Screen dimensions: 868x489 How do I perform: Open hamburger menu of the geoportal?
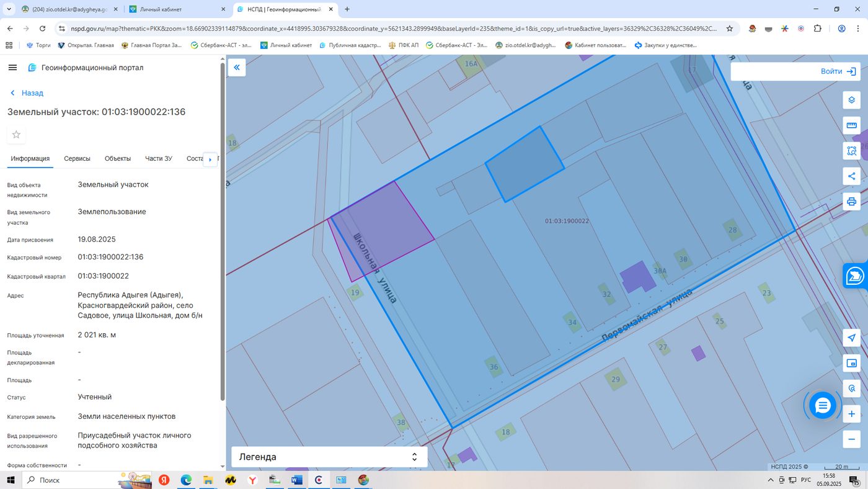coord(12,68)
